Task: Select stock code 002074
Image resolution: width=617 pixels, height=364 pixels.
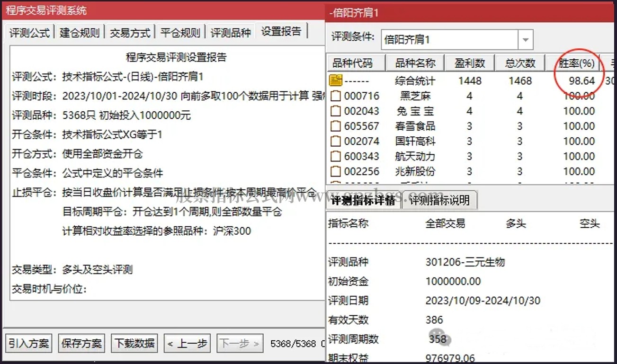Action: [362, 142]
